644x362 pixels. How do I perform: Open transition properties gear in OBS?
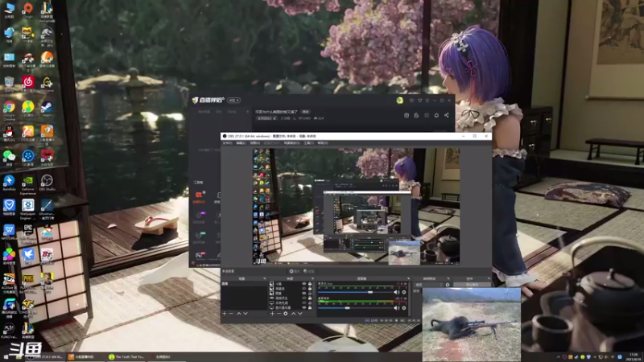tap(448, 285)
